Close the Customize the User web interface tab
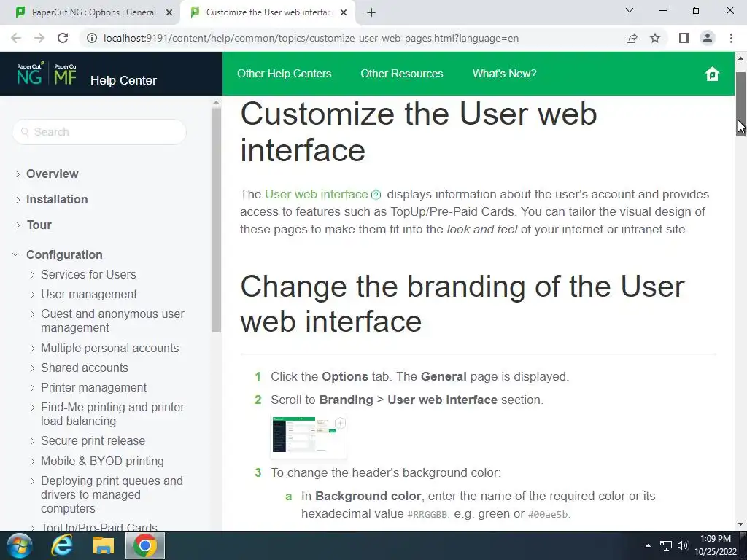The height and width of the screenshot is (560, 747). [344, 12]
